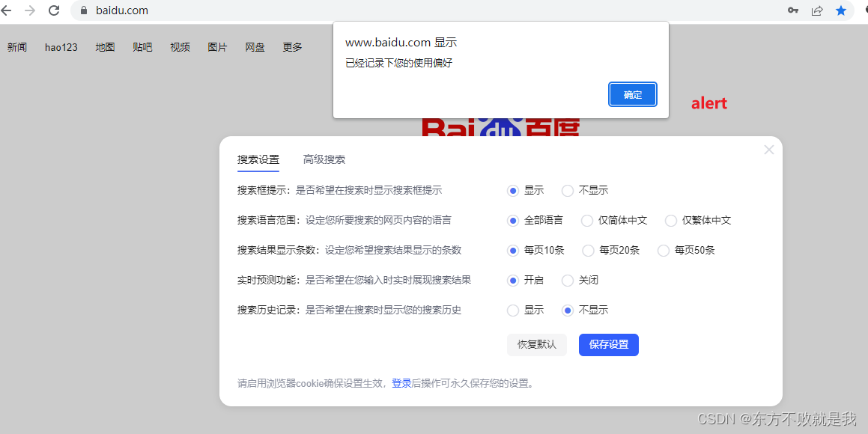
Task: Click the forward navigation arrow
Action: [x=31, y=10]
